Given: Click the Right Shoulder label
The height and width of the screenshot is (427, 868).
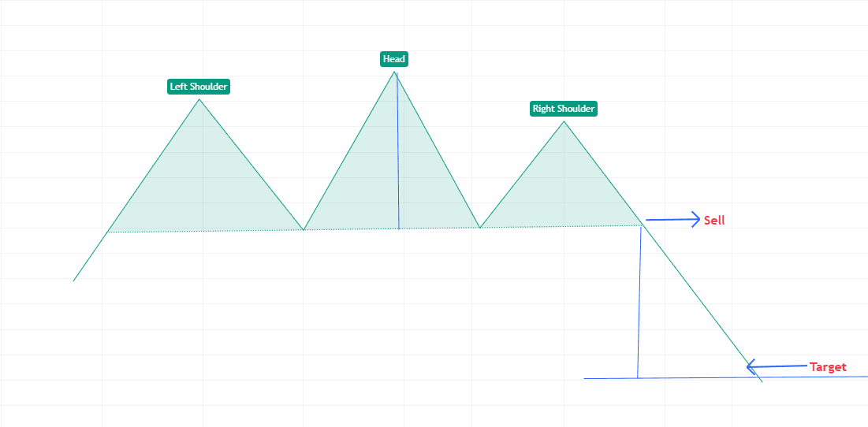Looking at the screenshot, I should pyautogui.click(x=564, y=109).
